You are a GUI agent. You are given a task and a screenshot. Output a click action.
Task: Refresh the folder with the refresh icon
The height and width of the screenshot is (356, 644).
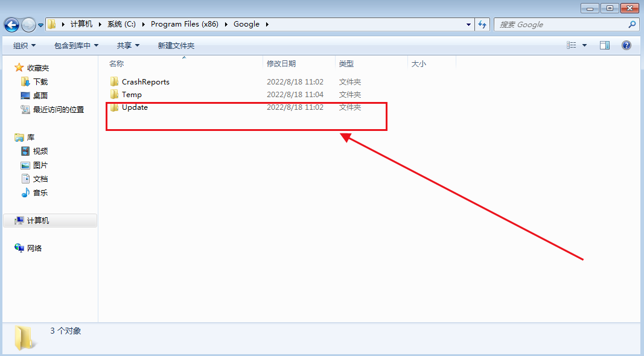(482, 25)
